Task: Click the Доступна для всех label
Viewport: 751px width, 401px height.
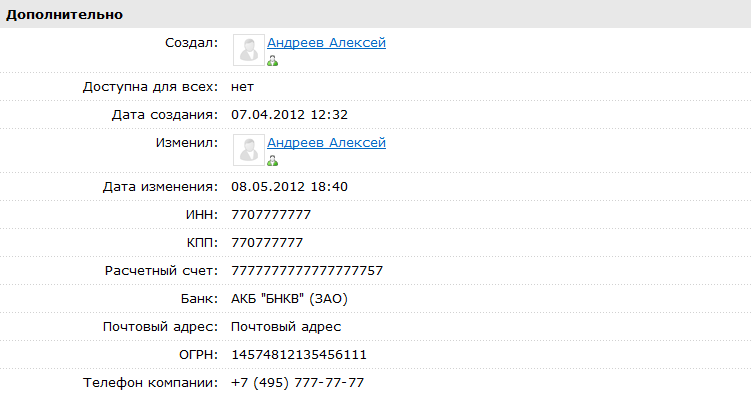Action: click(x=150, y=87)
